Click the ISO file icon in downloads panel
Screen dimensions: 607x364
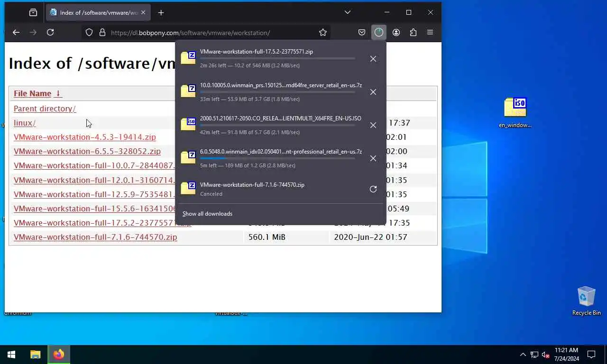click(x=188, y=124)
